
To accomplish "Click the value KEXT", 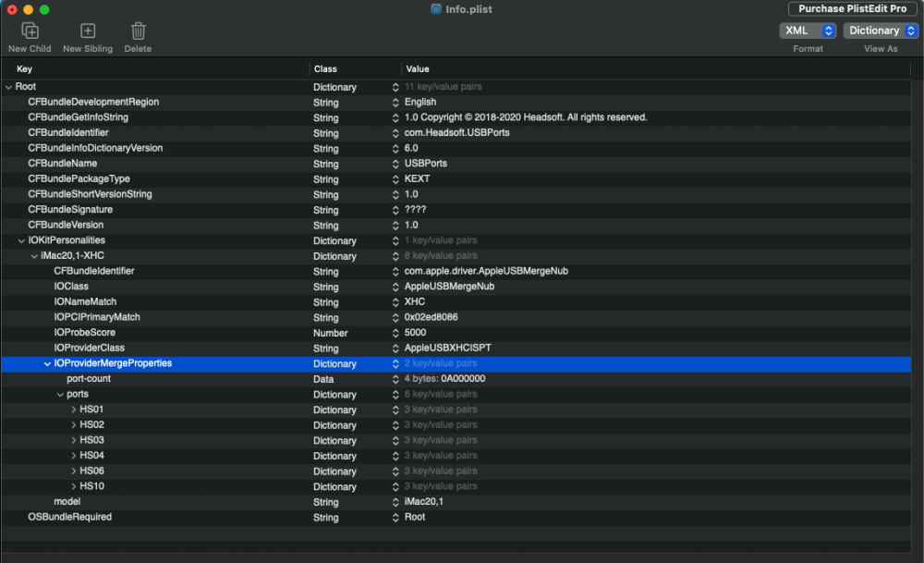I will click(417, 178).
